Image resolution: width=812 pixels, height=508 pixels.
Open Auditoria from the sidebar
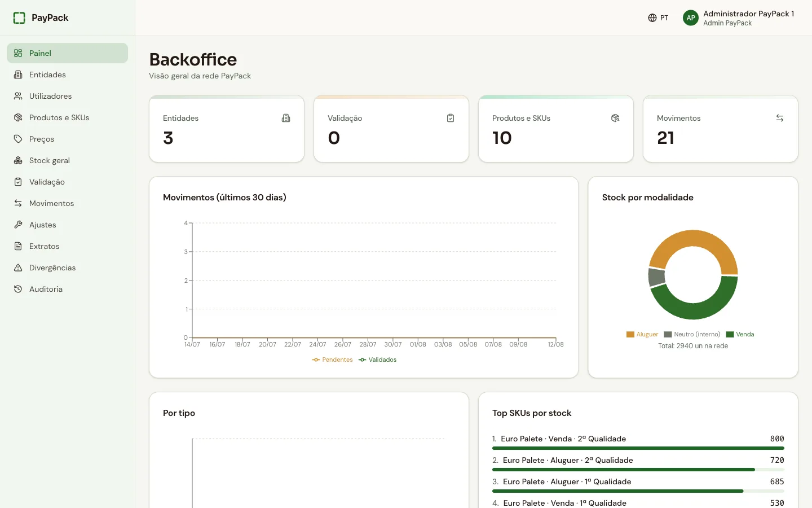(67, 289)
